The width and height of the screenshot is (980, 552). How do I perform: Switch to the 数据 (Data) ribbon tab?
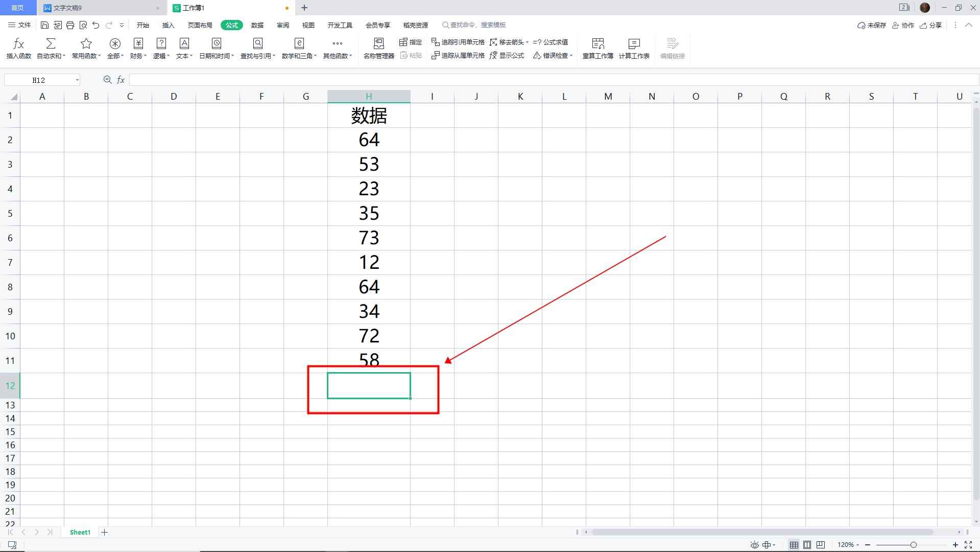tap(257, 25)
